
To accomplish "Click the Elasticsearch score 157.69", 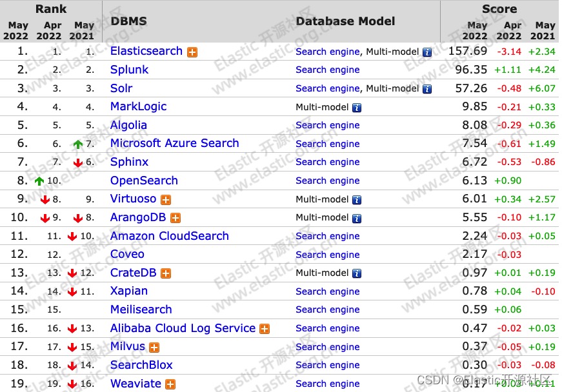I will 468,51.
